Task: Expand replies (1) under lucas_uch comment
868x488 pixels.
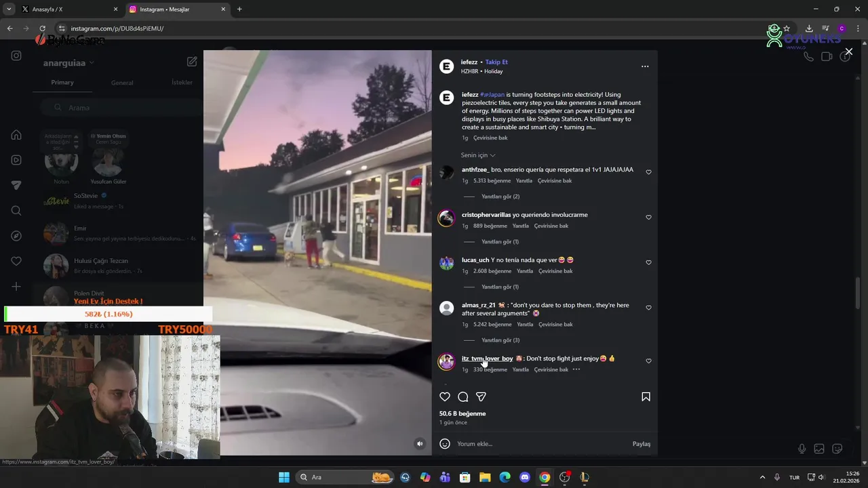Action: click(x=500, y=287)
